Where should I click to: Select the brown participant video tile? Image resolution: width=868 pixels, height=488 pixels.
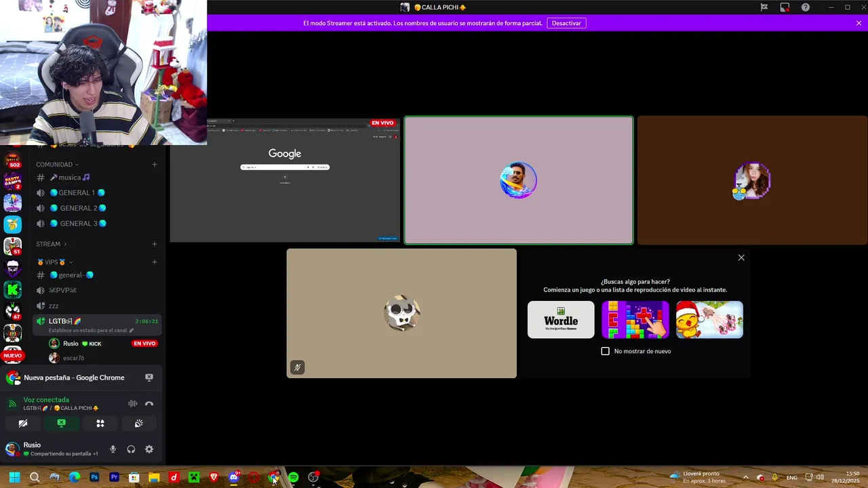752,180
